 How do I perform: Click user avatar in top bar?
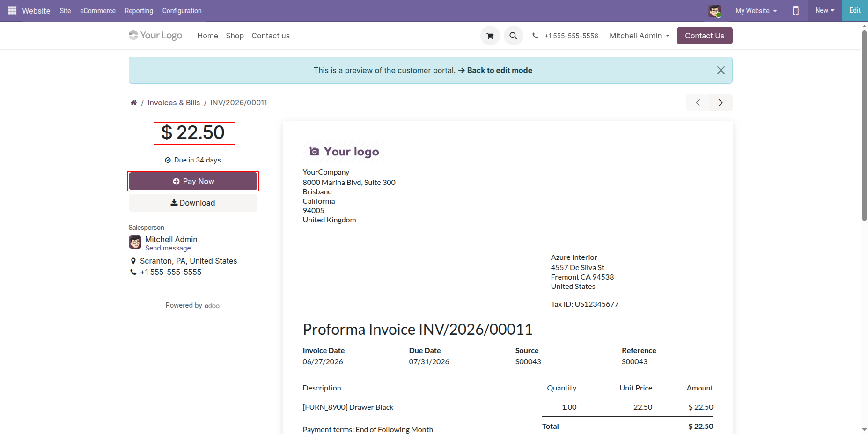click(x=714, y=11)
